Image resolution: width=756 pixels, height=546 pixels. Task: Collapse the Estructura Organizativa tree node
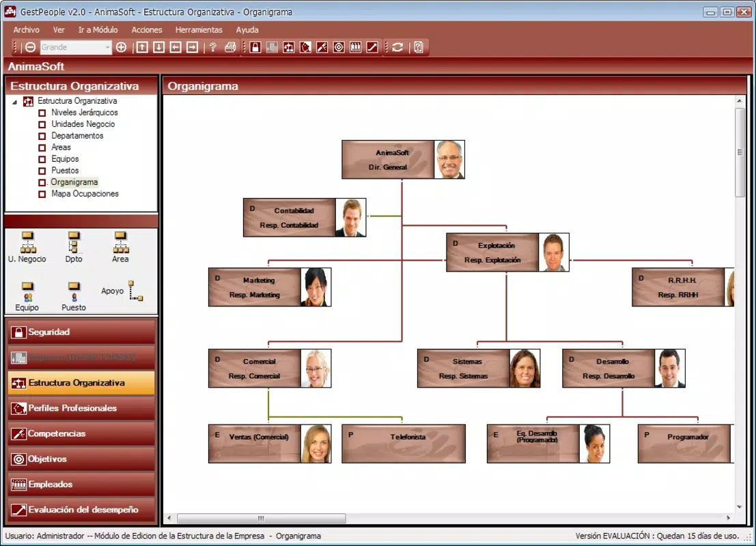pos(15,102)
